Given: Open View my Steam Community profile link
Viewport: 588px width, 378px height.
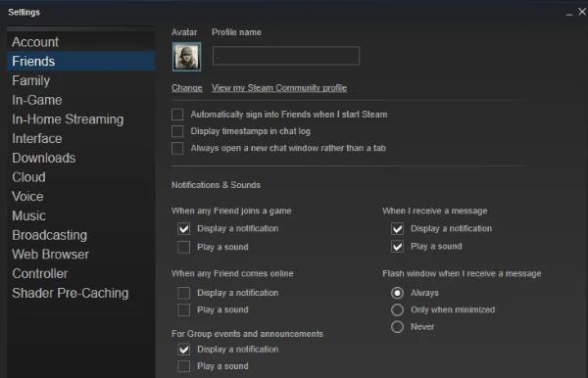Looking at the screenshot, I should [x=279, y=88].
